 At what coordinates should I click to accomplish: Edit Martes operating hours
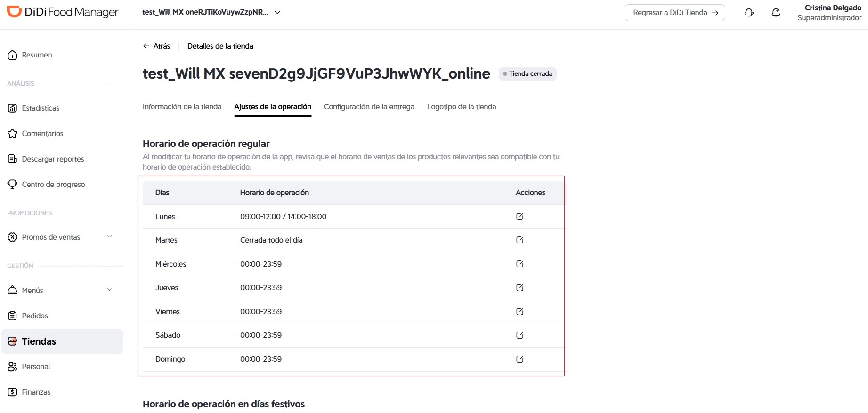520,240
